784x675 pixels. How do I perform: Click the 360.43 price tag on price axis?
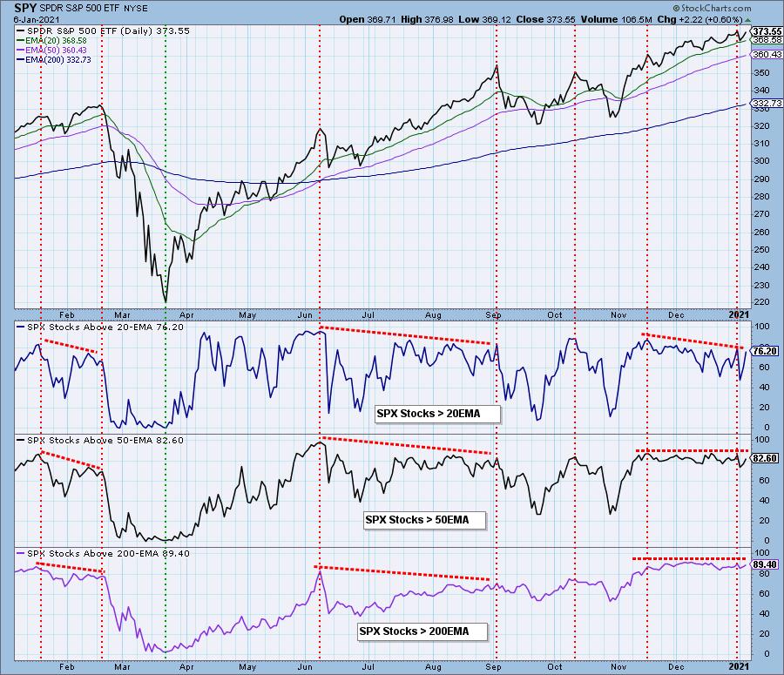click(767, 54)
